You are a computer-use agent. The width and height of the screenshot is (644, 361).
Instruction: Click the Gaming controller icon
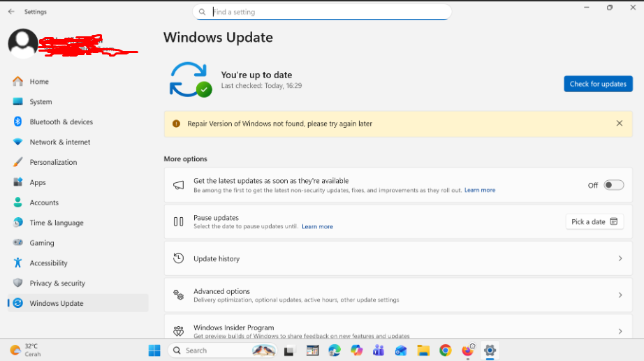coord(17,242)
